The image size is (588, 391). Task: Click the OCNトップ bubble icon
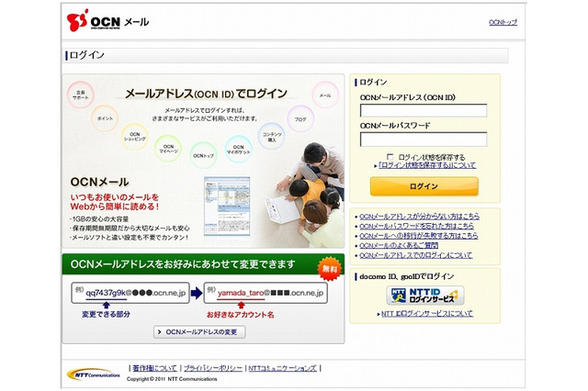204,155
